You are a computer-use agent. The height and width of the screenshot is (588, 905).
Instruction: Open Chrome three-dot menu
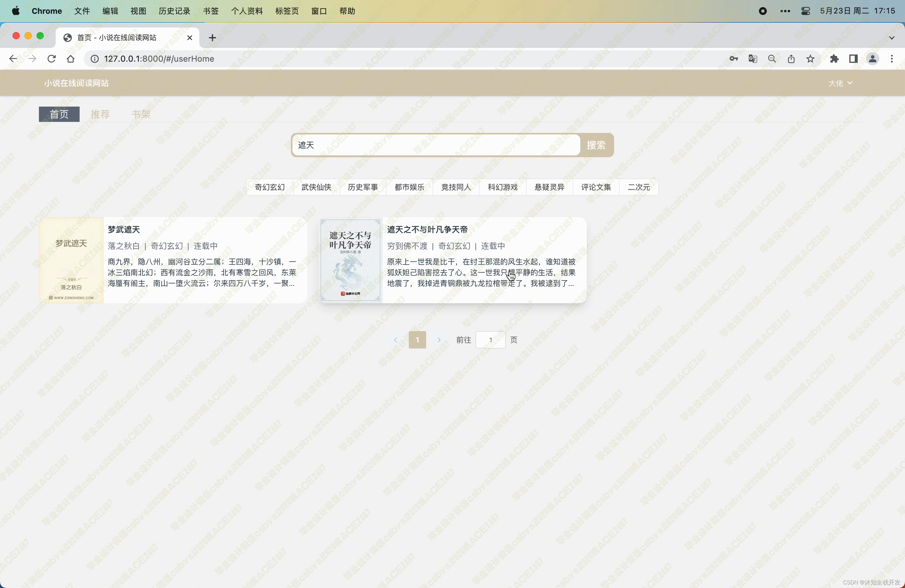892,59
